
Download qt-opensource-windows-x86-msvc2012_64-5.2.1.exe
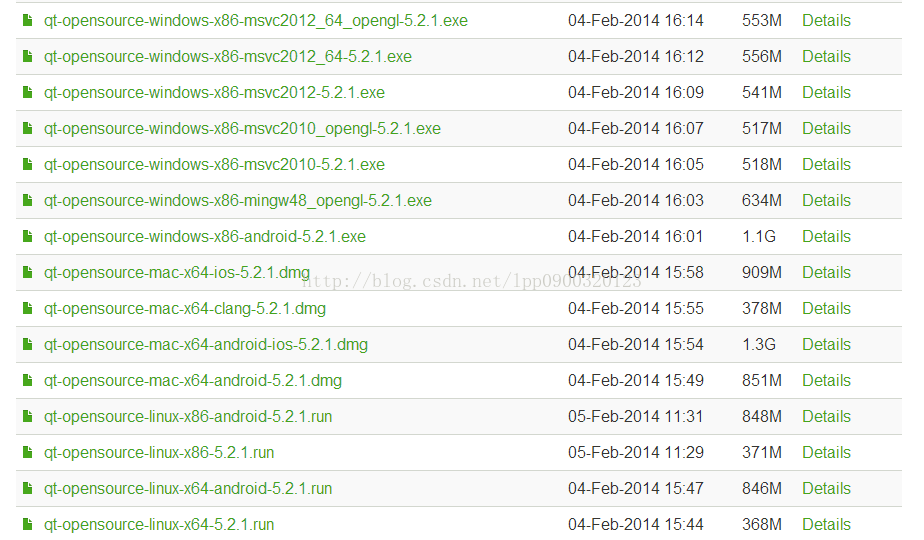point(227,57)
